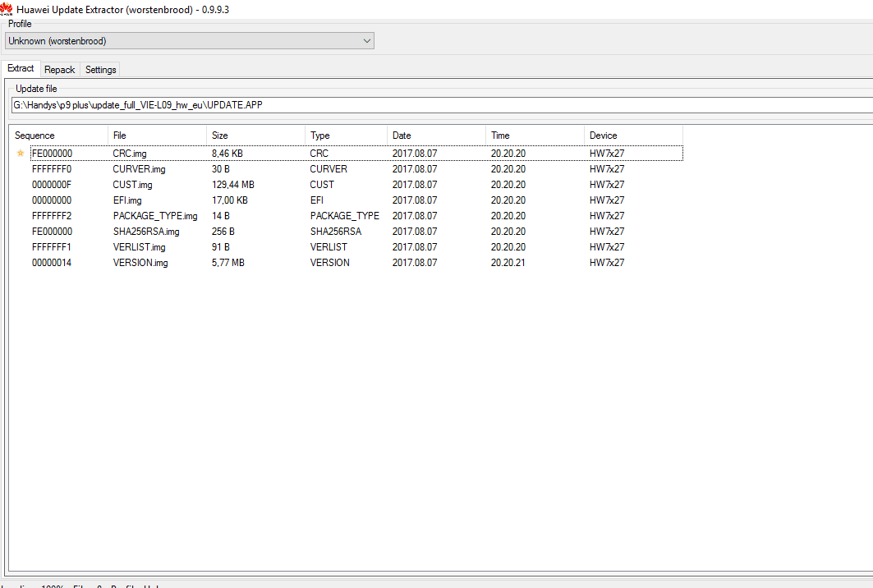Select the CRC.img file entry
The image size is (873, 588).
tap(130, 153)
